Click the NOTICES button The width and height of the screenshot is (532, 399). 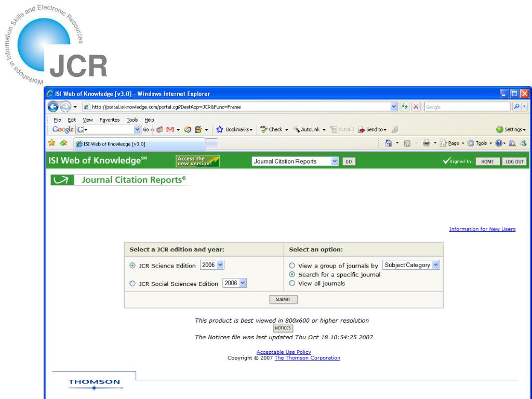coord(283,328)
